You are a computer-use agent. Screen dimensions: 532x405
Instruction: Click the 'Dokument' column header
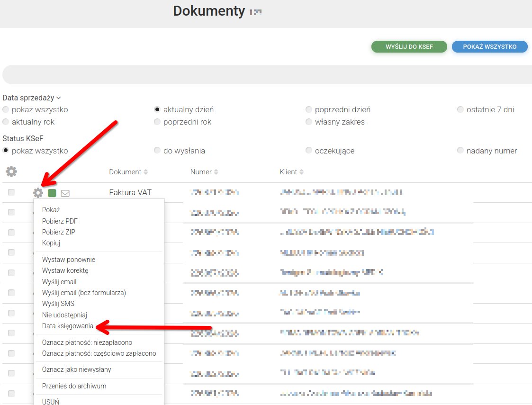(125, 172)
